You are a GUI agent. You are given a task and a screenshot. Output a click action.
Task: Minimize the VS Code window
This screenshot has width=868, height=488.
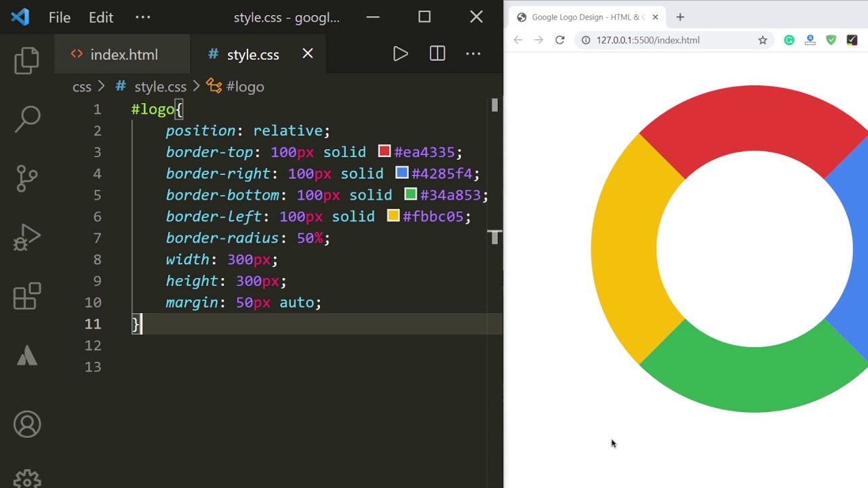(x=373, y=17)
